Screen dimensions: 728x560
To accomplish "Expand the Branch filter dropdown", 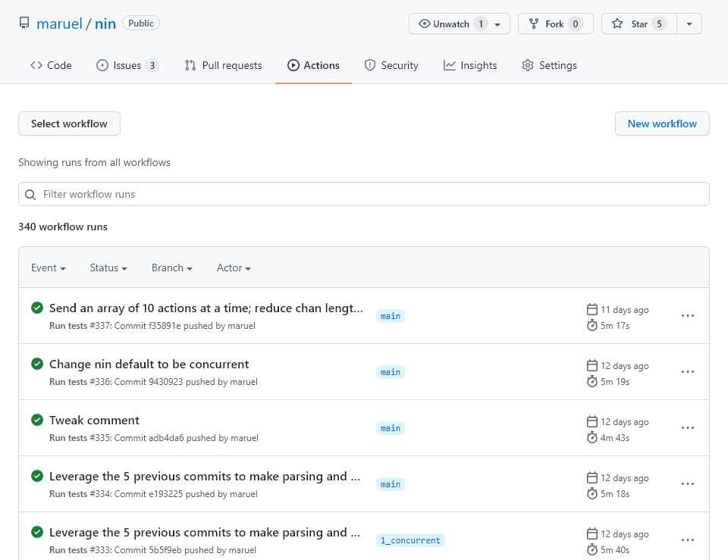I will [172, 267].
